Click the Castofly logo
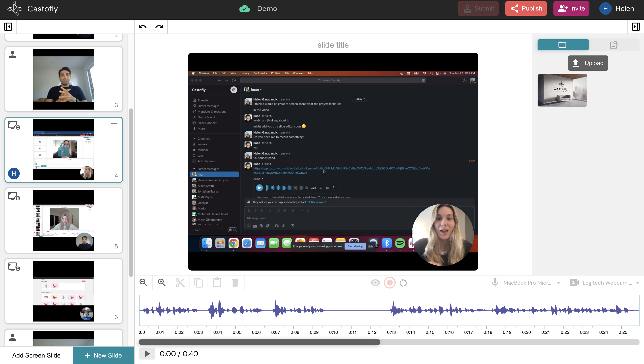Image resolution: width=644 pixels, height=364 pixels. [15, 8]
